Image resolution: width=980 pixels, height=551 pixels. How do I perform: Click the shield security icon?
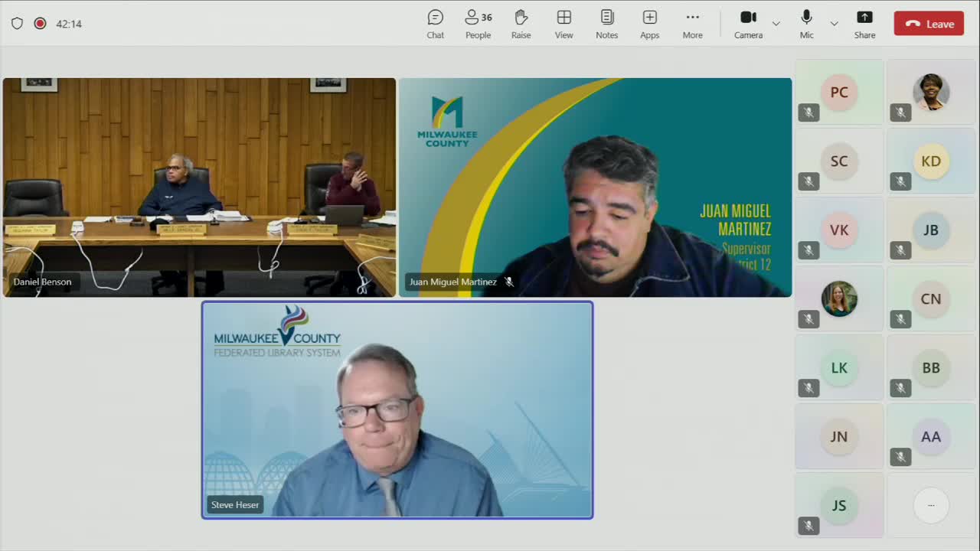(17, 24)
